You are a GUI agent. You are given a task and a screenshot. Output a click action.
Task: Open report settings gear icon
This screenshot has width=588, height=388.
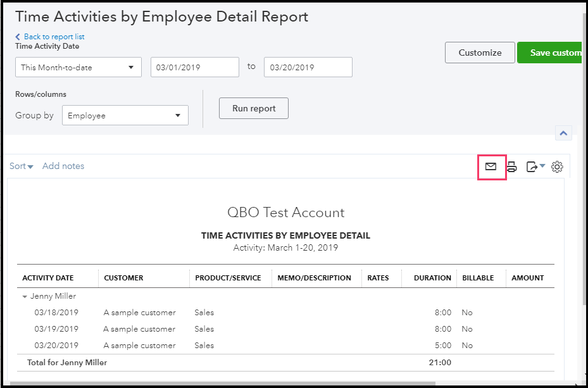coord(557,166)
